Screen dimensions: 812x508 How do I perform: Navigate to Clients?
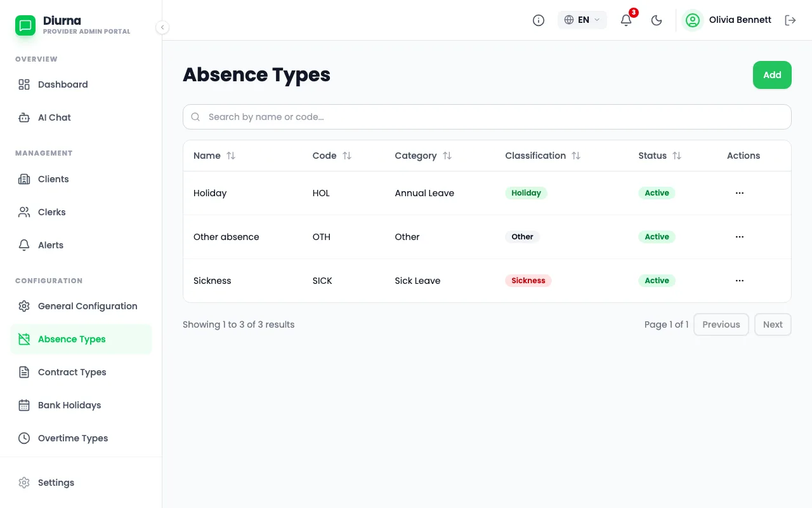[81, 179]
